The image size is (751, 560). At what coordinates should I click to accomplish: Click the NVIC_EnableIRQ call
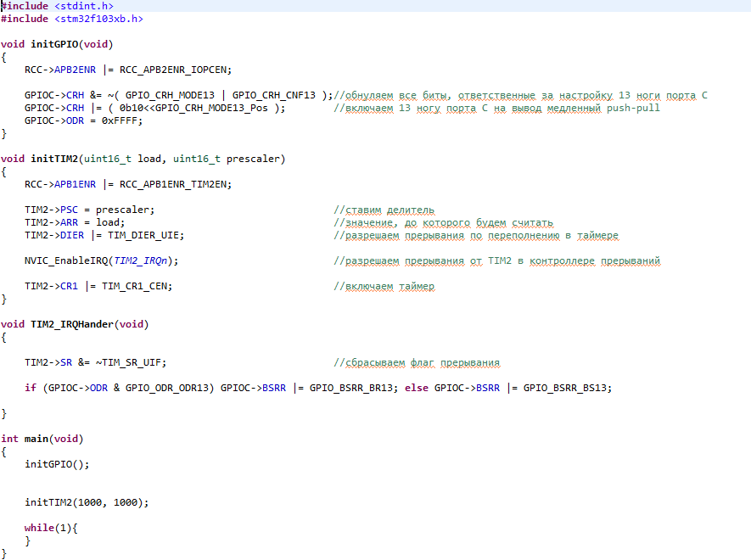[x=101, y=260]
